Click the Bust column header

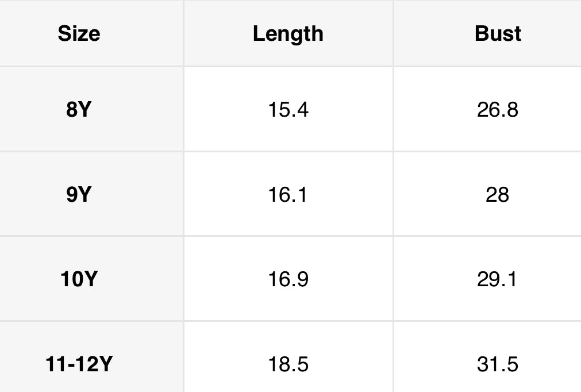coord(498,34)
